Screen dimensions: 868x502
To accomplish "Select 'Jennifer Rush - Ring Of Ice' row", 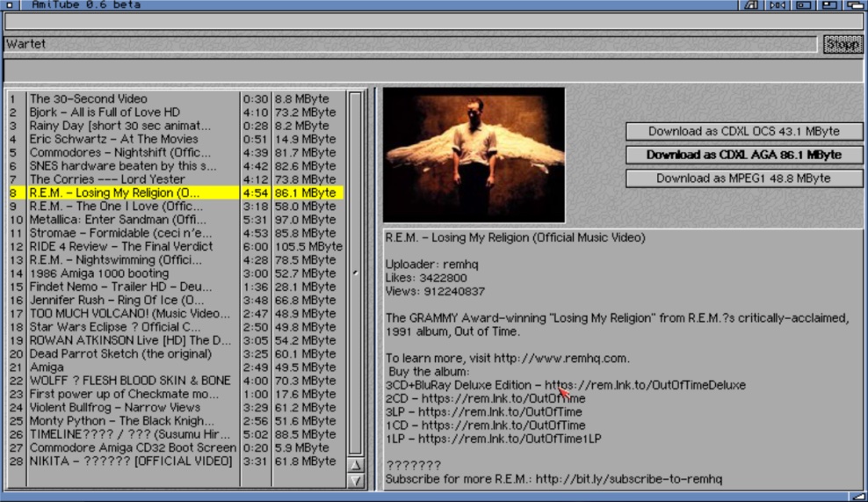I will point(176,300).
